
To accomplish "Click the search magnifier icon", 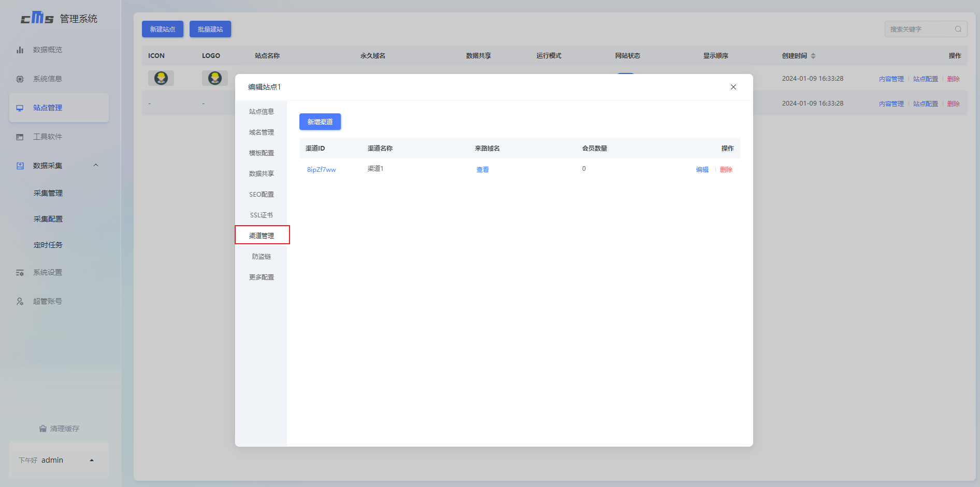I will [x=958, y=29].
